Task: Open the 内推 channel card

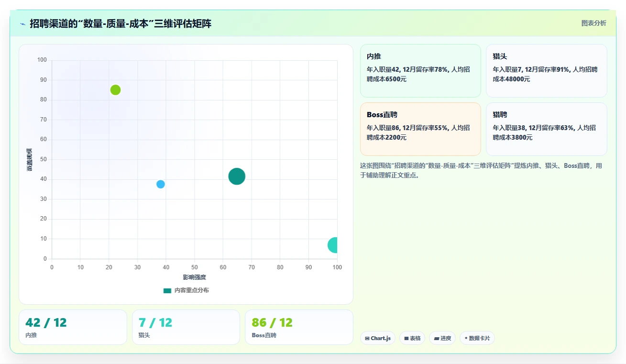Action: pos(420,71)
